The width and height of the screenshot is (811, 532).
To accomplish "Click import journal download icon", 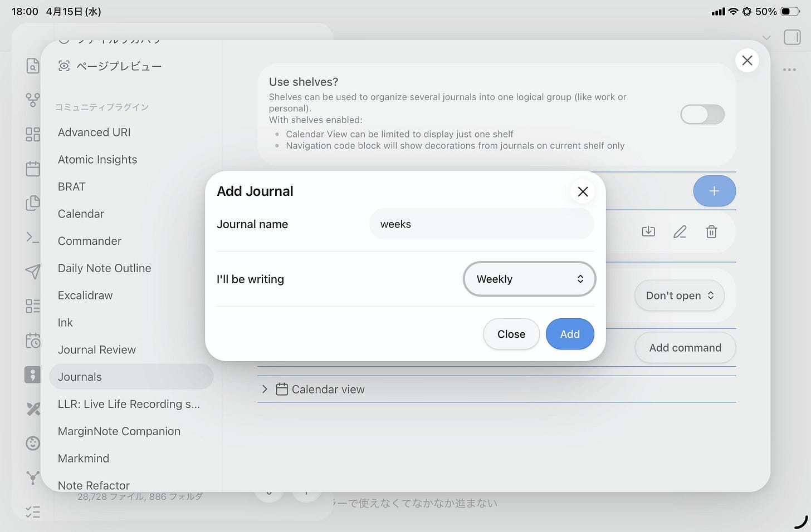I will (x=648, y=231).
